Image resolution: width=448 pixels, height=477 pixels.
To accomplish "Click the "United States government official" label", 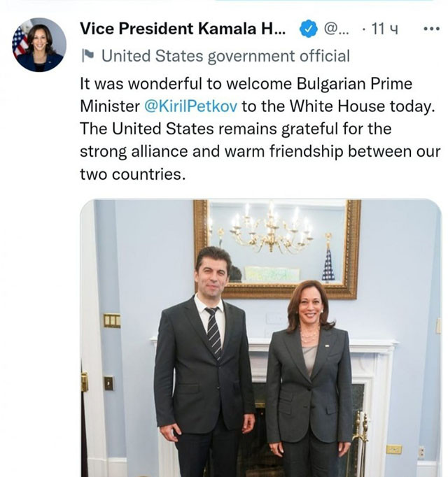I will click(225, 55).
